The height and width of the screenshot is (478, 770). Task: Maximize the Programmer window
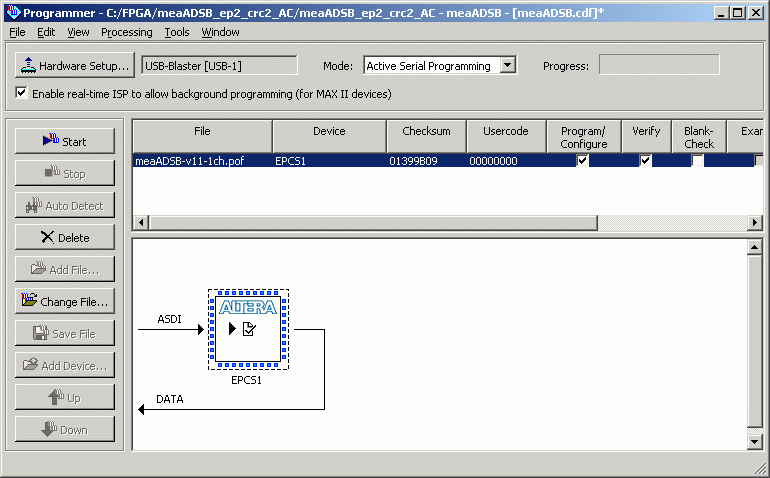[x=738, y=12]
